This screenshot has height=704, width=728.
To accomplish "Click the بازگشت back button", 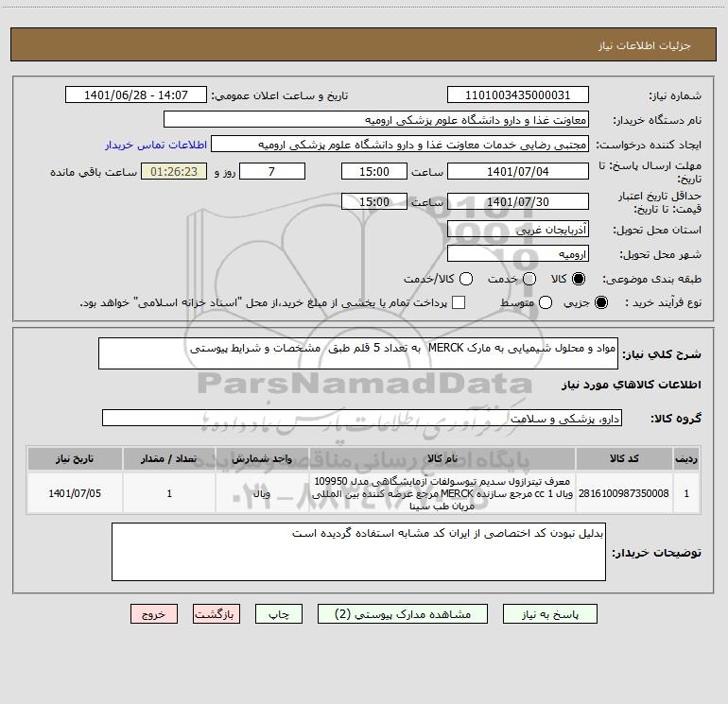I will pos(217,614).
